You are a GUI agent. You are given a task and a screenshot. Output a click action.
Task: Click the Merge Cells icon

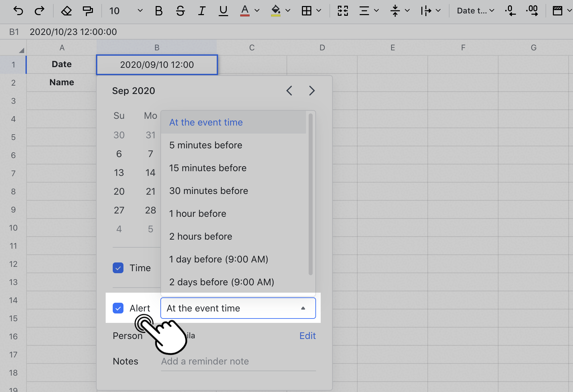click(343, 11)
